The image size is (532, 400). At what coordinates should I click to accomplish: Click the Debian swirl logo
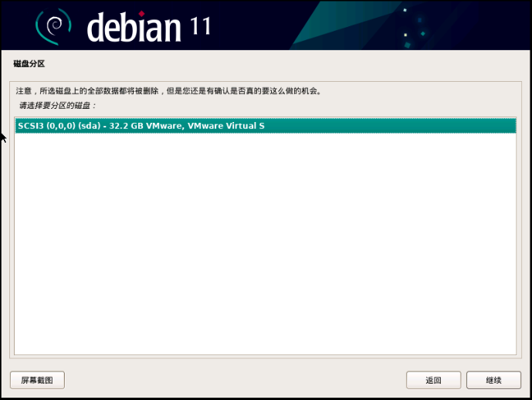point(53,26)
